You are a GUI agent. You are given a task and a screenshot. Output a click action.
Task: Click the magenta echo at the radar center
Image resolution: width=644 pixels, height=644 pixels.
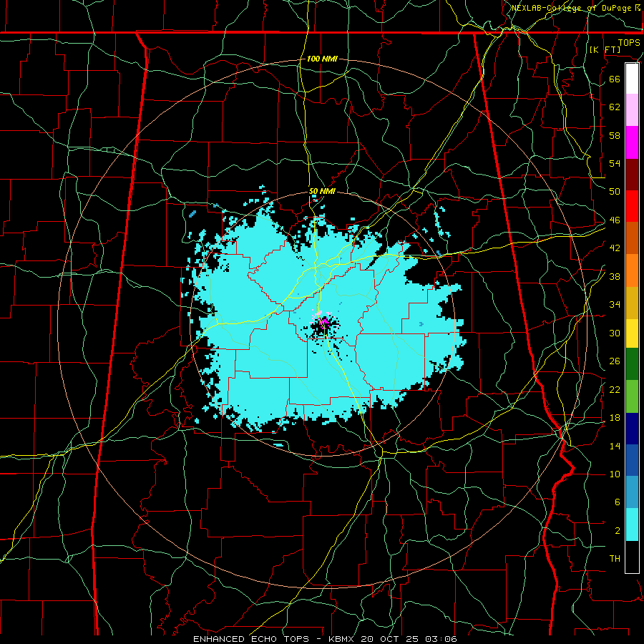tap(324, 321)
